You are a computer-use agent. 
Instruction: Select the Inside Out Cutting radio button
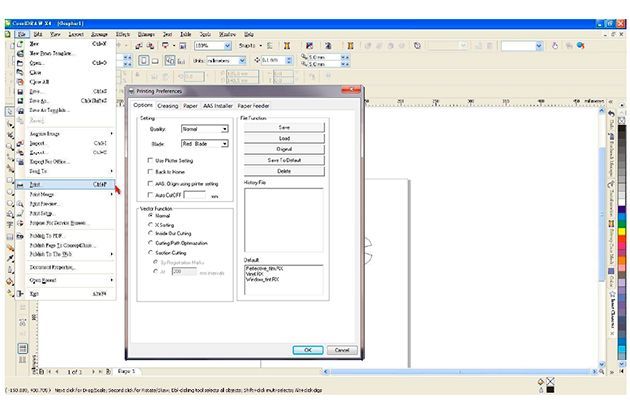(x=152, y=234)
